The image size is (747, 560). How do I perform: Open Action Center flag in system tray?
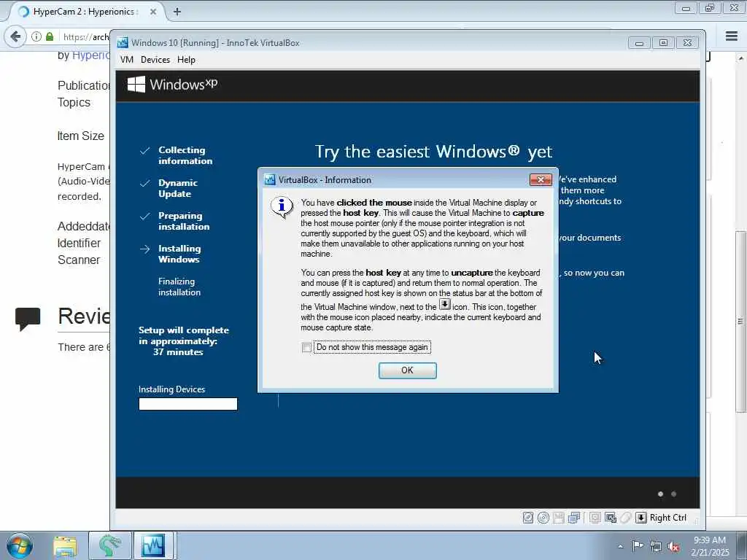(638, 545)
